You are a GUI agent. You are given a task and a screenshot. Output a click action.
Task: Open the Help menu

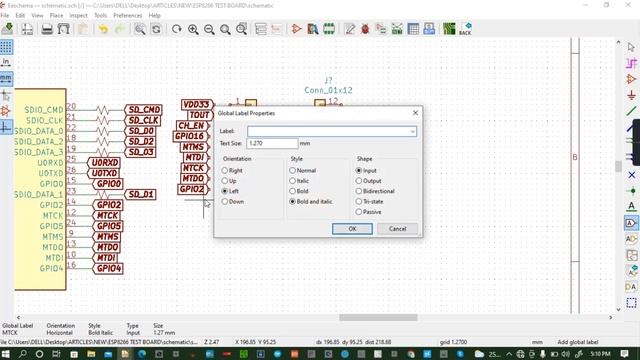[154, 15]
